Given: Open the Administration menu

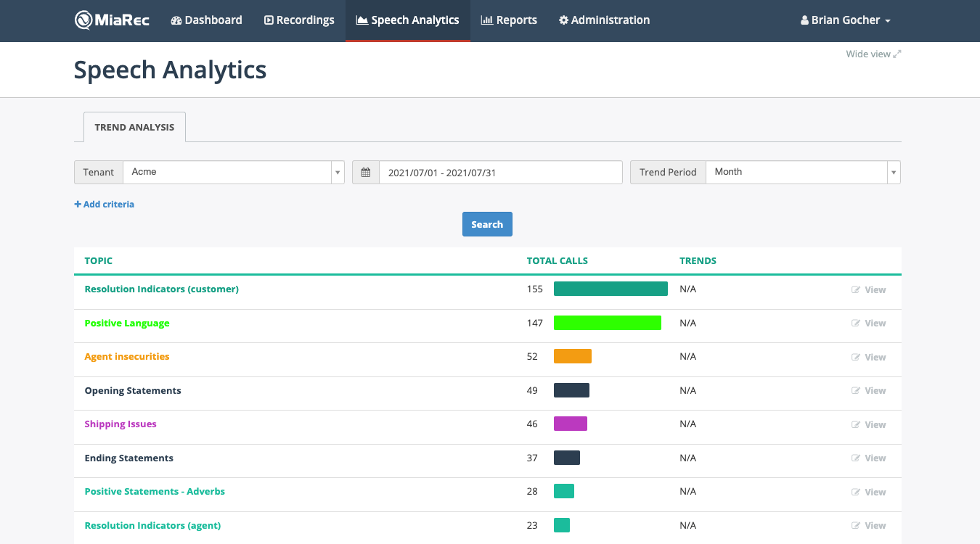Looking at the screenshot, I should [604, 20].
